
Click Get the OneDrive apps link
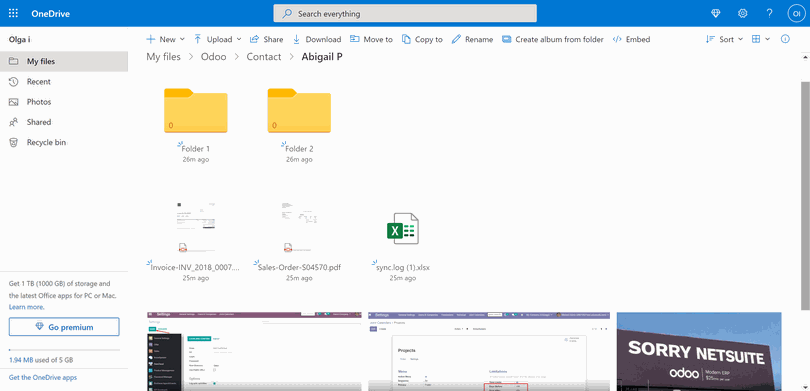click(x=43, y=378)
